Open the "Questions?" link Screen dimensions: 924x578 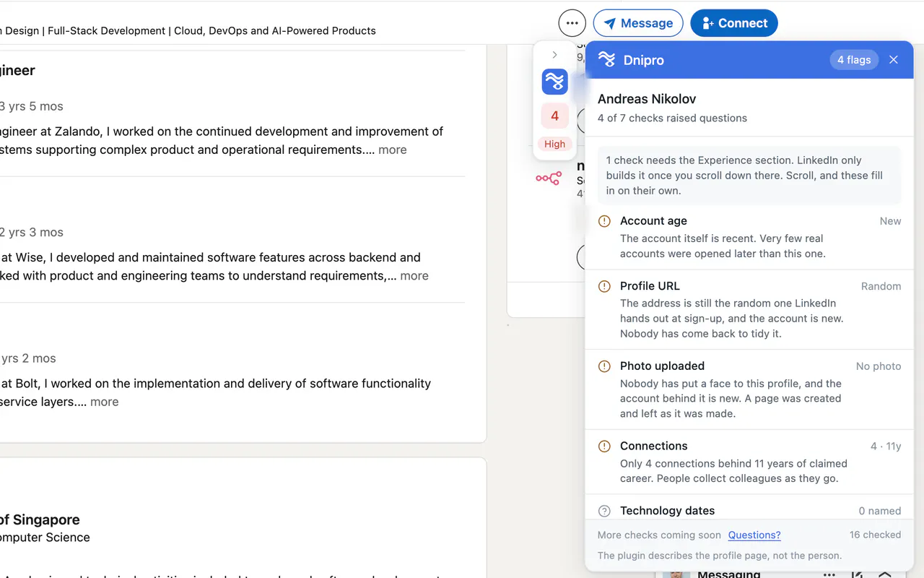(x=754, y=535)
